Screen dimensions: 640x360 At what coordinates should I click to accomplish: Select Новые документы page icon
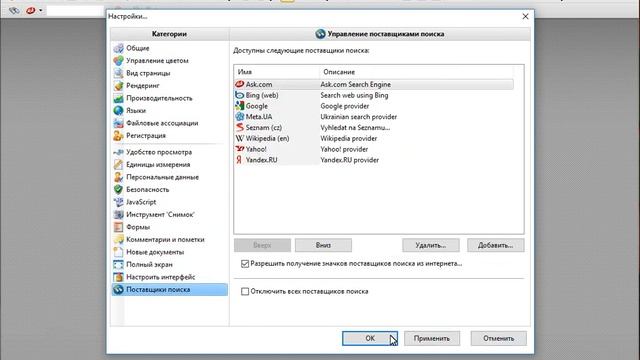click(118, 252)
